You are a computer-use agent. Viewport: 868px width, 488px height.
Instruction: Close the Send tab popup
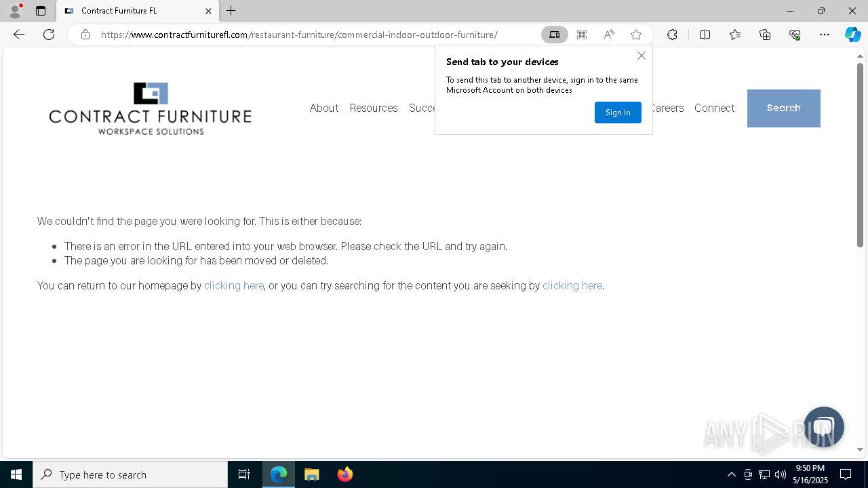tap(642, 56)
